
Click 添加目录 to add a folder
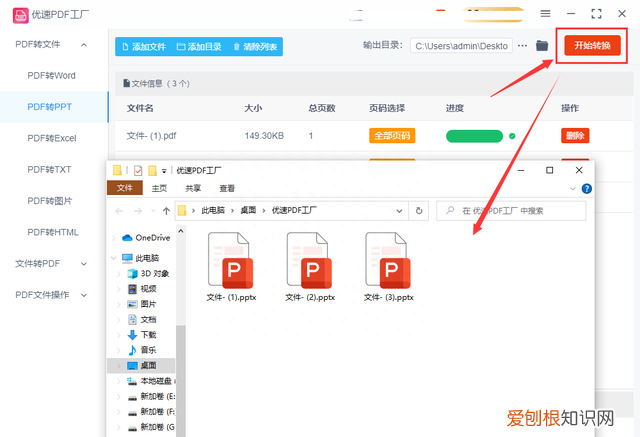pyautogui.click(x=199, y=47)
